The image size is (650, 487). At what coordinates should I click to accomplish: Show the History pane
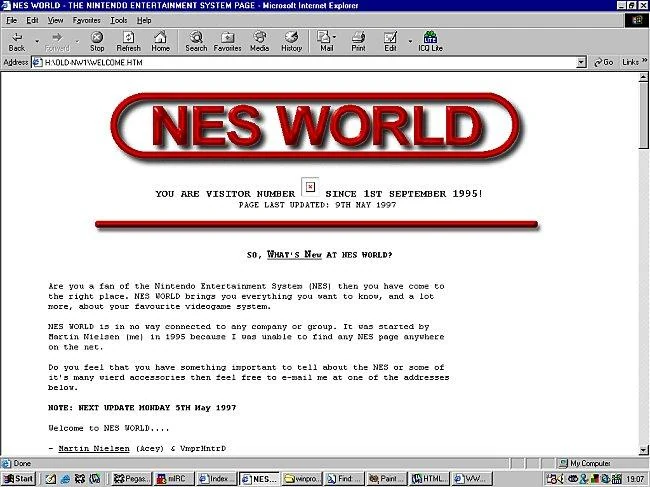[291, 41]
